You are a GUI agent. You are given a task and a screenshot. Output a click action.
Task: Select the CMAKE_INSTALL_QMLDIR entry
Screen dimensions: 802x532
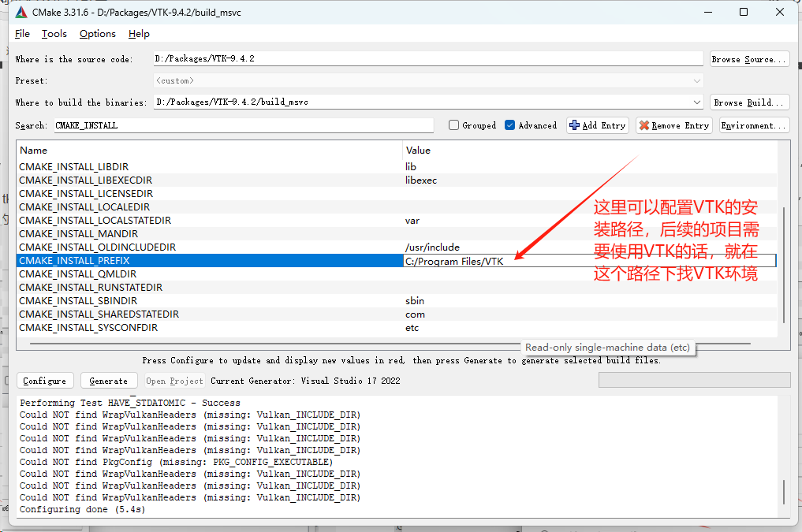(78, 274)
